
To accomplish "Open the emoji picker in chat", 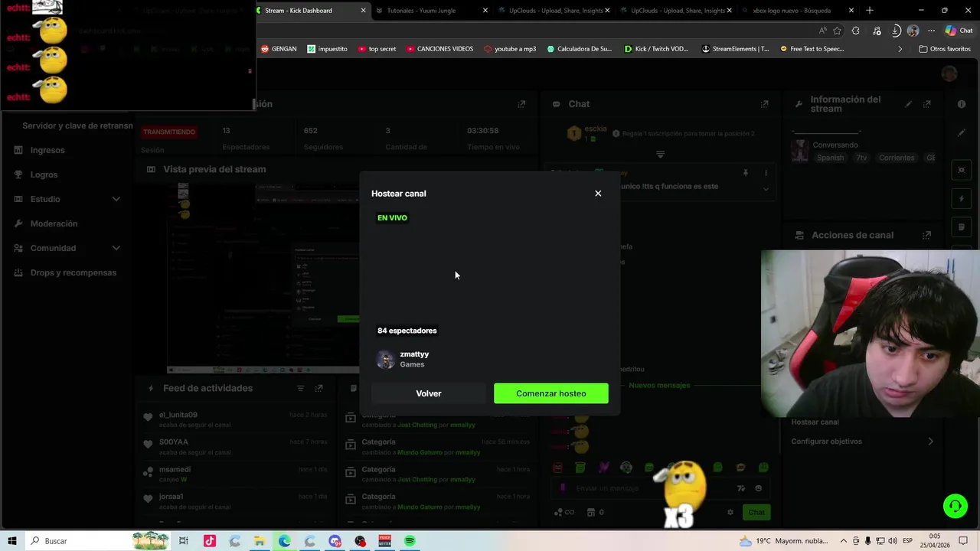I will click(759, 488).
